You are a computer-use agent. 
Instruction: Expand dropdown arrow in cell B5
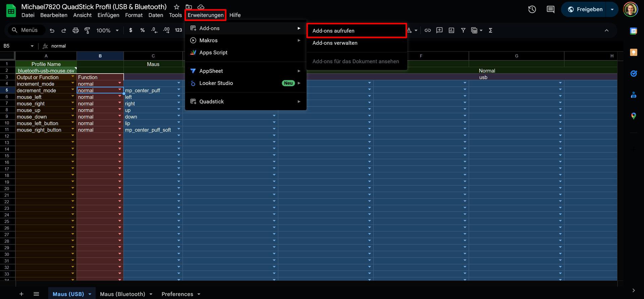click(x=120, y=90)
